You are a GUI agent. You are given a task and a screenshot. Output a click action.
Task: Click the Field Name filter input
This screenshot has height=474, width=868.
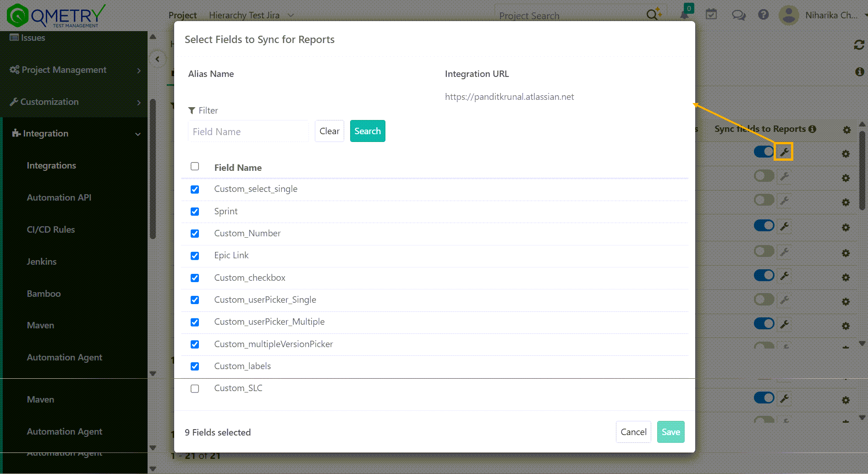[248, 131]
